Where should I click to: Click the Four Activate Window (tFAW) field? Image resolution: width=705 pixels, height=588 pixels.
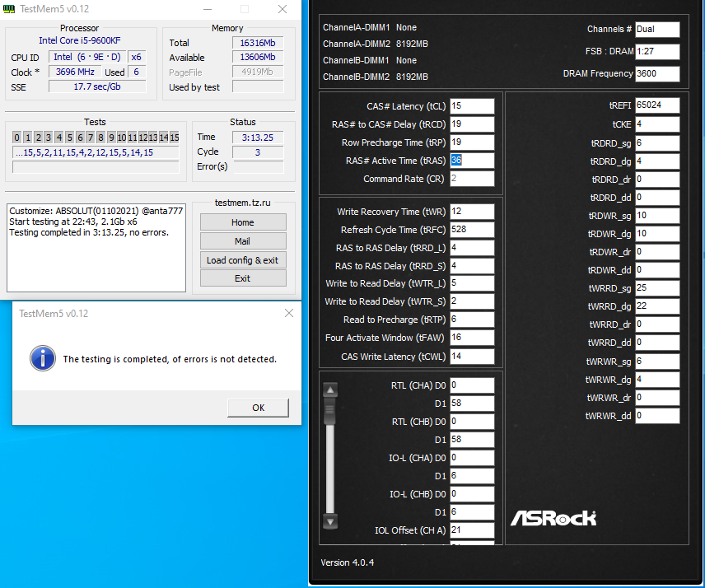472,338
